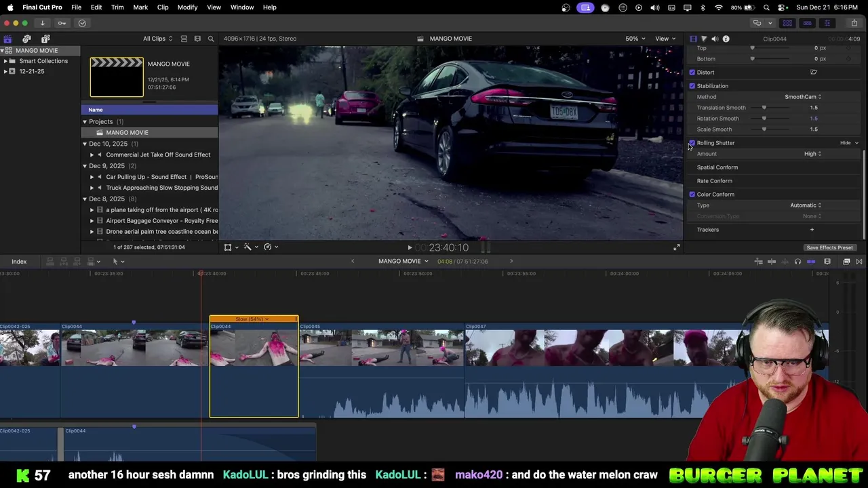Screen dimensions: 868x488
Task: Select the MANGO MOVIE project thumbnail
Action: [x=117, y=77]
